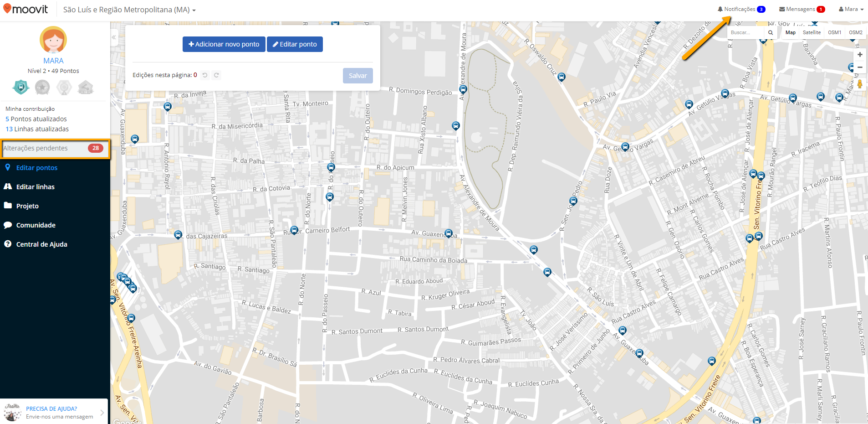Click Editar ponto button
The image size is (868, 424).
[295, 44]
